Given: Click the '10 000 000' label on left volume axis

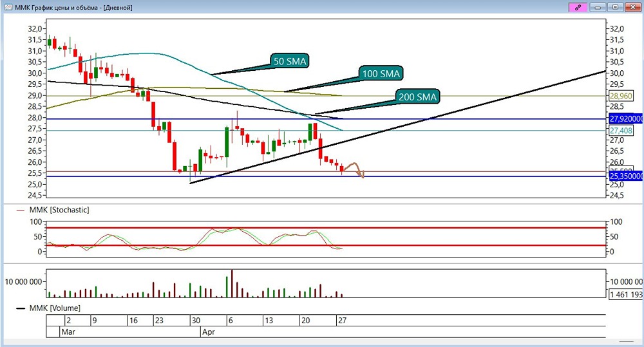Looking at the screenshot, I should coord(23,282).
